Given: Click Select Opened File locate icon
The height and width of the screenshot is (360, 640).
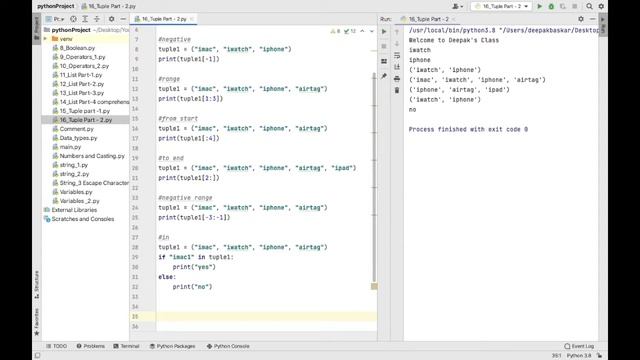Looking at the screenshot, I should [73, 19].
